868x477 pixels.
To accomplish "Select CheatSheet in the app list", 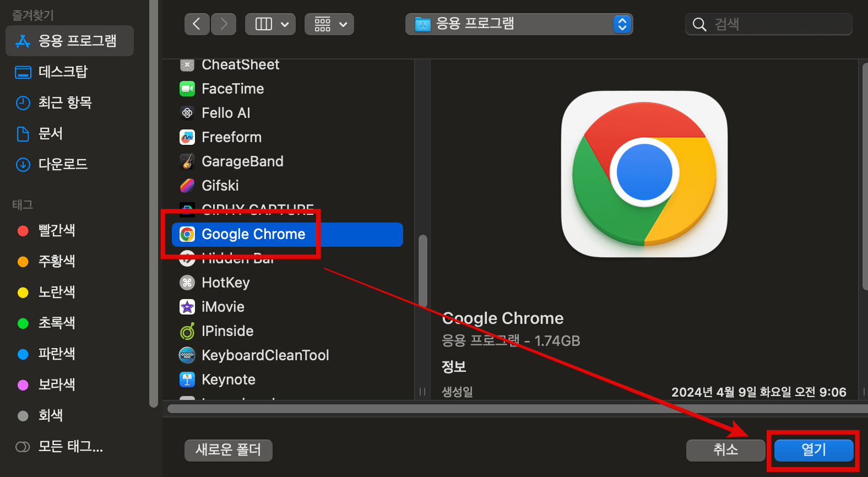I will point(287,64).
